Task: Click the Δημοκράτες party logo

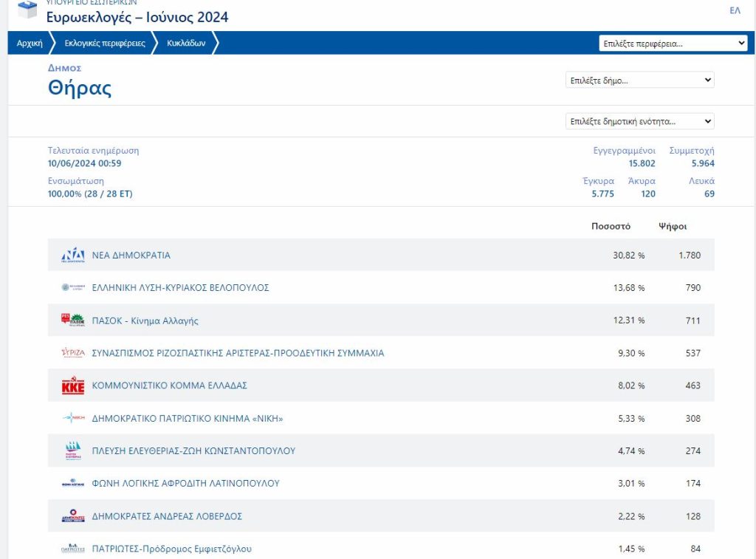Action: tap(73, 515)
